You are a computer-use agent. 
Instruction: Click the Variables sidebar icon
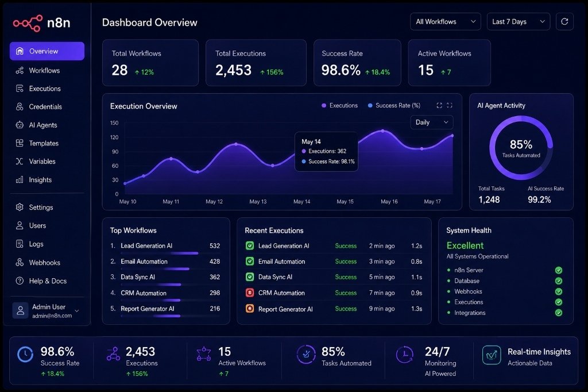tap(20, 162)
